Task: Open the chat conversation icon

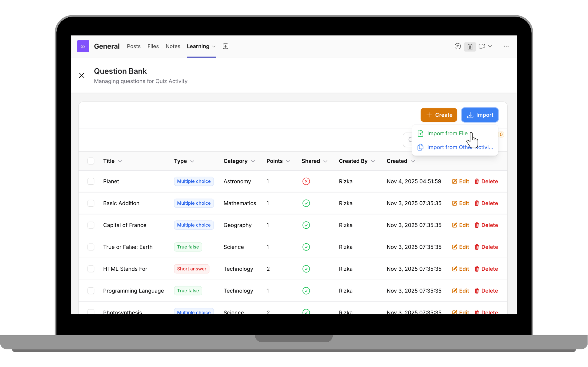Action: pyautogui.click(x=458, y=46)
